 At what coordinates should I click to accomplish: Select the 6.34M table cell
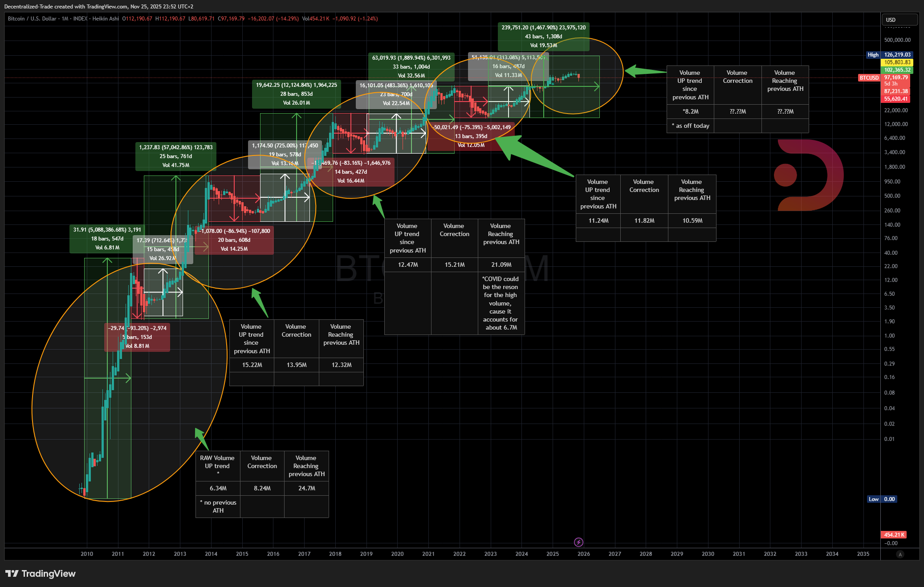tap(218, 489)
